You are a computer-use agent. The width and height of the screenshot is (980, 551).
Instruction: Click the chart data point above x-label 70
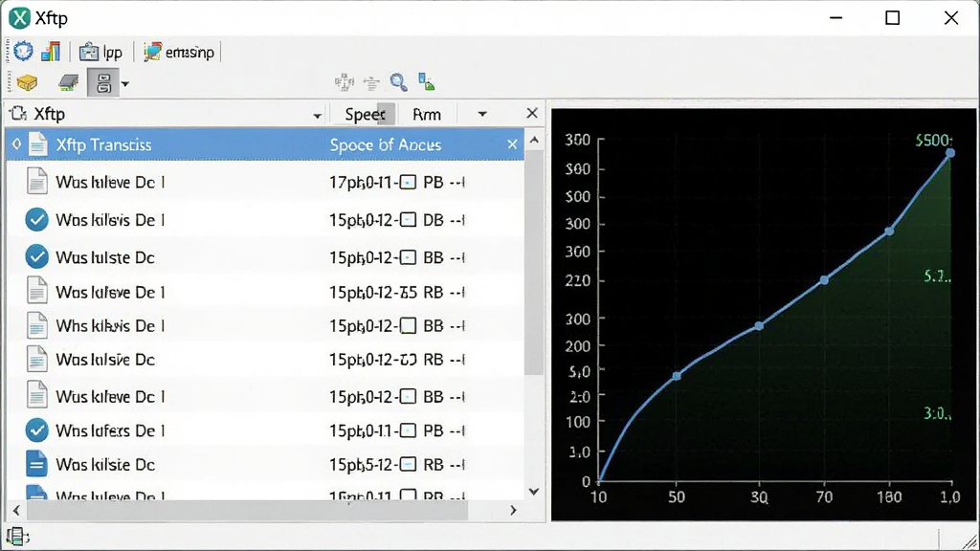(x=824, y=280)
